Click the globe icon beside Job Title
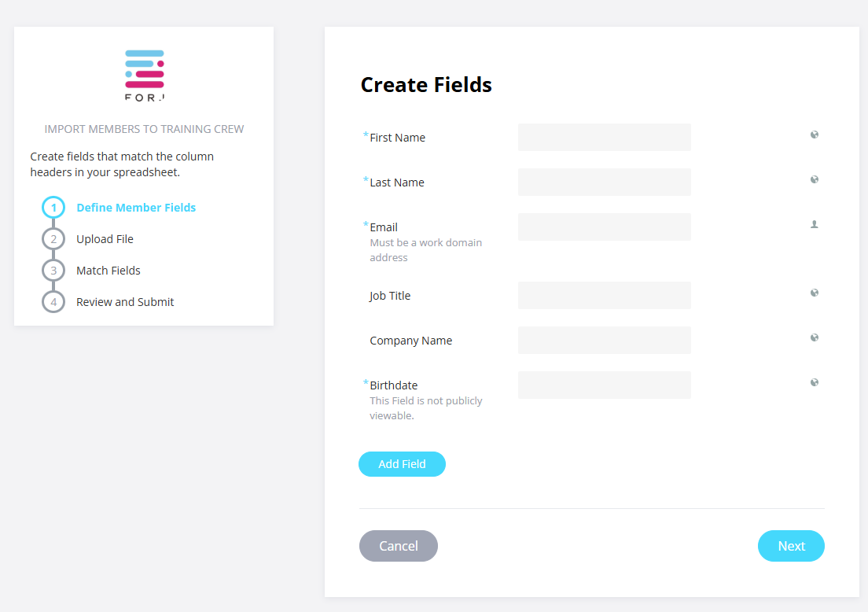The image size is (868, 612). 815,293
